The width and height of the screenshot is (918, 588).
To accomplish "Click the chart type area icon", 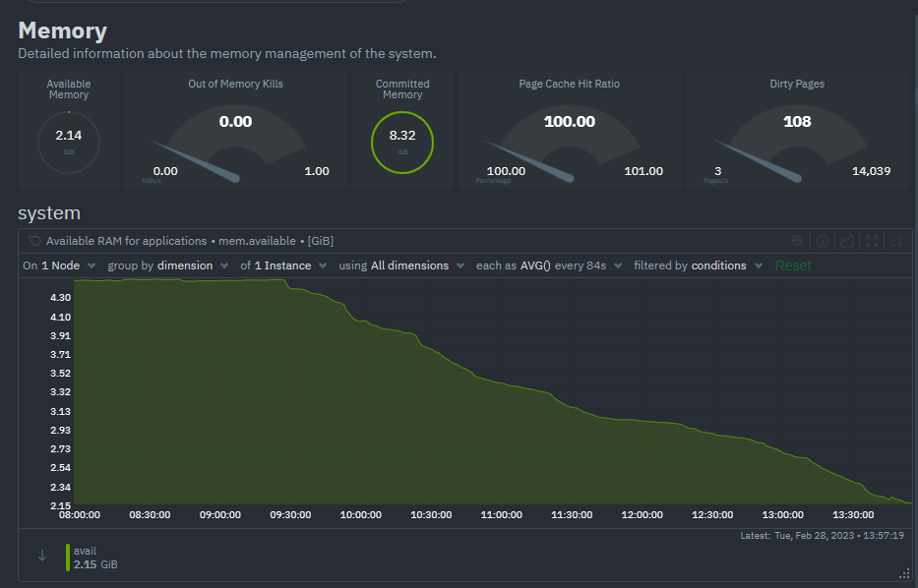I will (847, 241).
